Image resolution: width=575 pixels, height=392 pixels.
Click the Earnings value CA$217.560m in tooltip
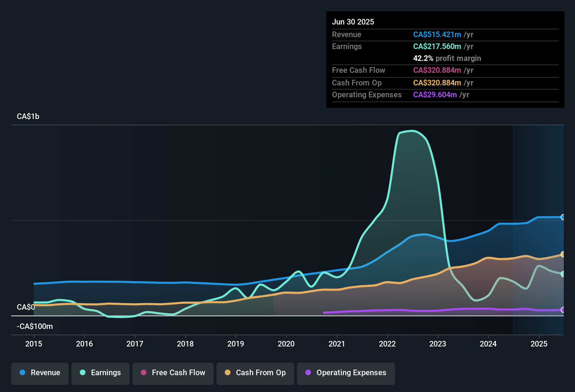[437, 46]
